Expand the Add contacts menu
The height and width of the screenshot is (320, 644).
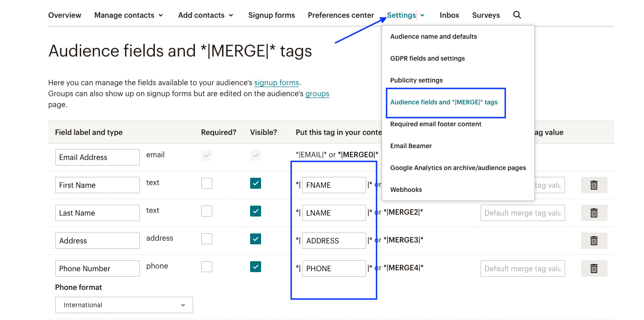pyautogui.click(x=205, y=15)
